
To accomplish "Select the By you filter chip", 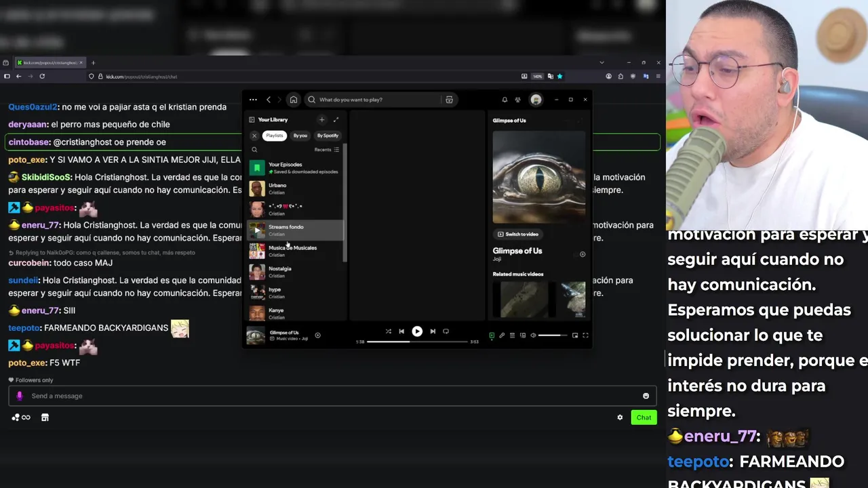I will 300,136.
